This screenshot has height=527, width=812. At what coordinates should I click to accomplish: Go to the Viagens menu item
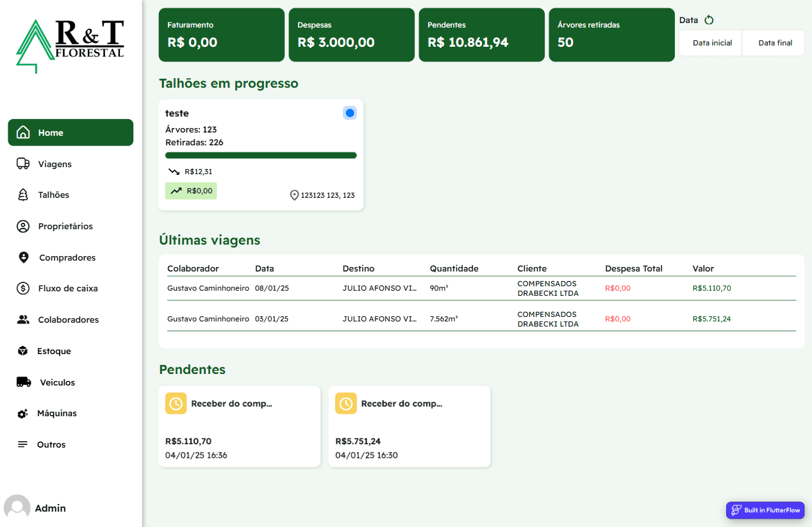70,164
